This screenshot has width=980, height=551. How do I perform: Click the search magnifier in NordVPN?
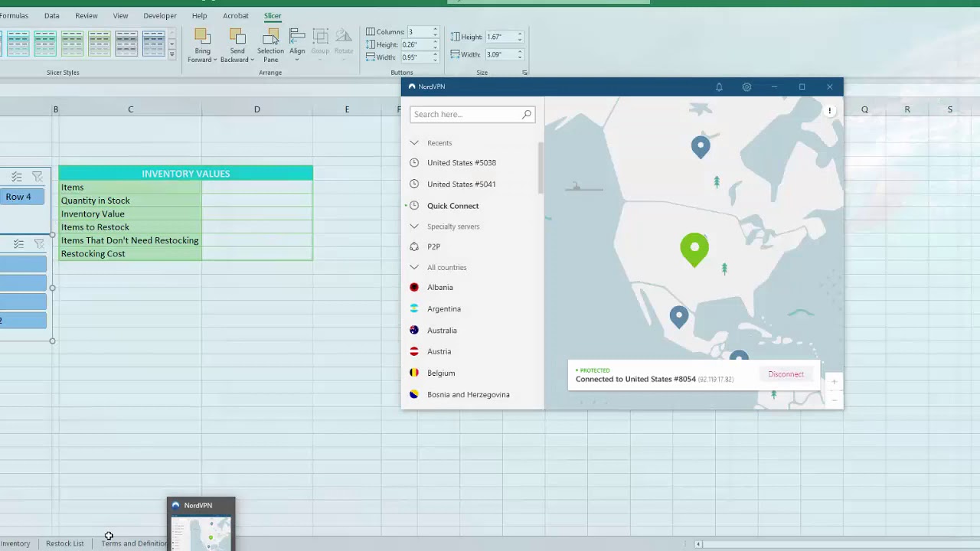[527, 114]
